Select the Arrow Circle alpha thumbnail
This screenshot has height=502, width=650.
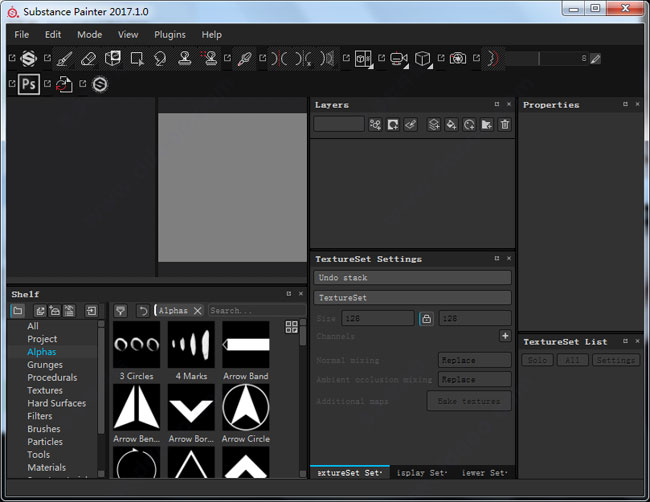[x=245, y=408]
